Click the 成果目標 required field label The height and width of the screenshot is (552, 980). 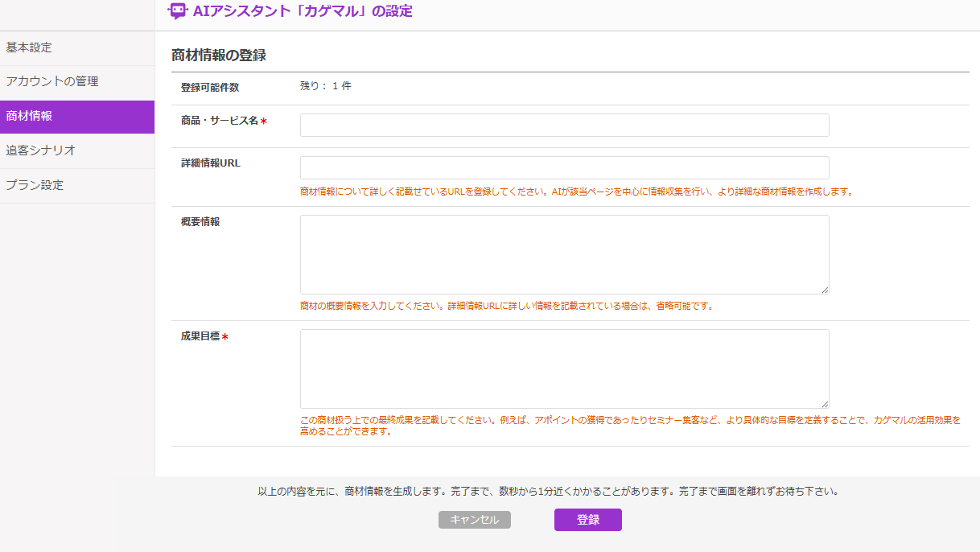pyautogui.click(x=200, y=336)
